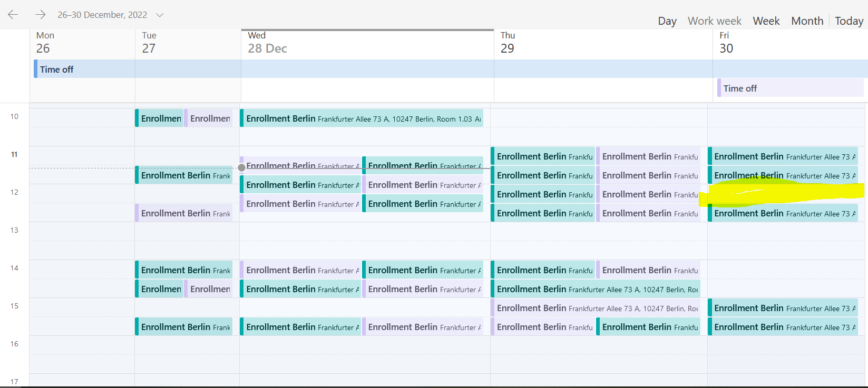
Task: Switch to Month view
Action: click(x=807, y=21)
